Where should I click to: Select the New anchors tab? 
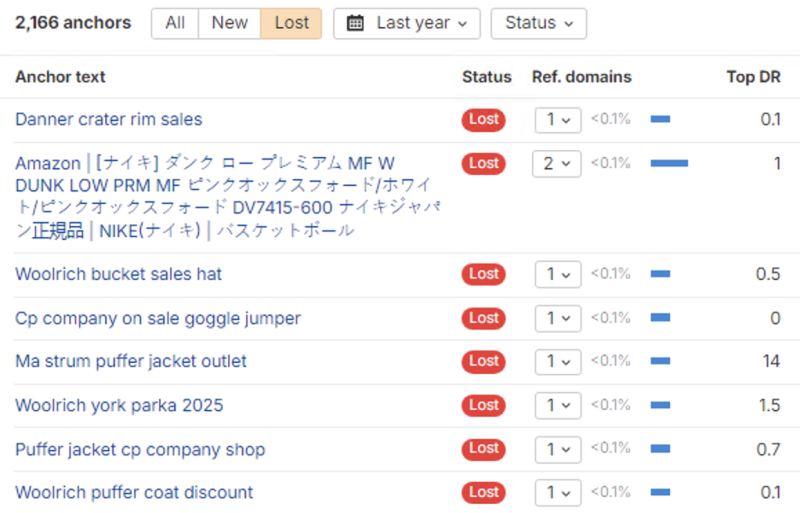[229, 23]
